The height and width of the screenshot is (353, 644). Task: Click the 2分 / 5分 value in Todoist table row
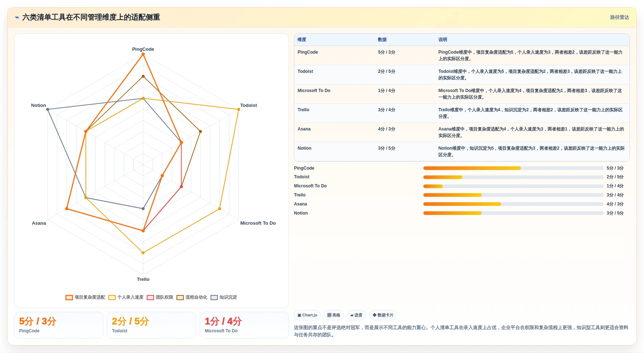[387, 71]
